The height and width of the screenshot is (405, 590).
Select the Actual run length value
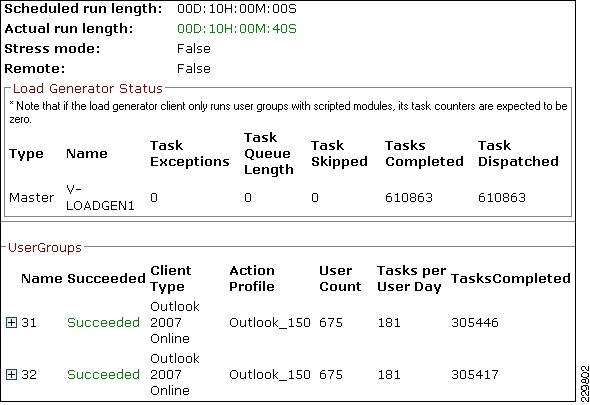(237, 29)
